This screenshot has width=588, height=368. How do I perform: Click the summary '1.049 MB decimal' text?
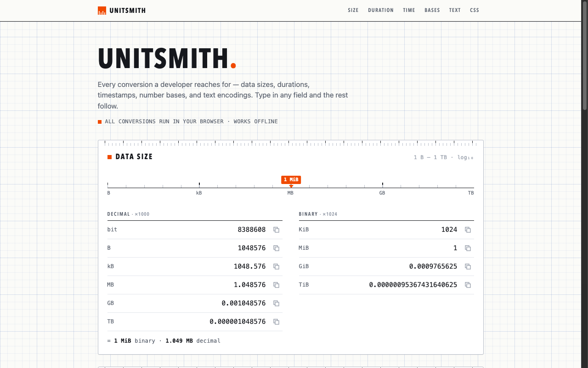(x=193, y=341)
